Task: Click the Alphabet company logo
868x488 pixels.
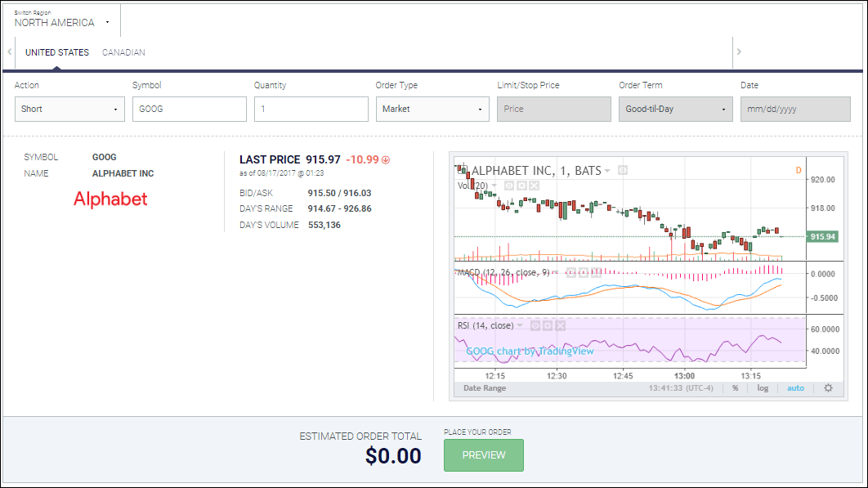Action: coord(110,199)
